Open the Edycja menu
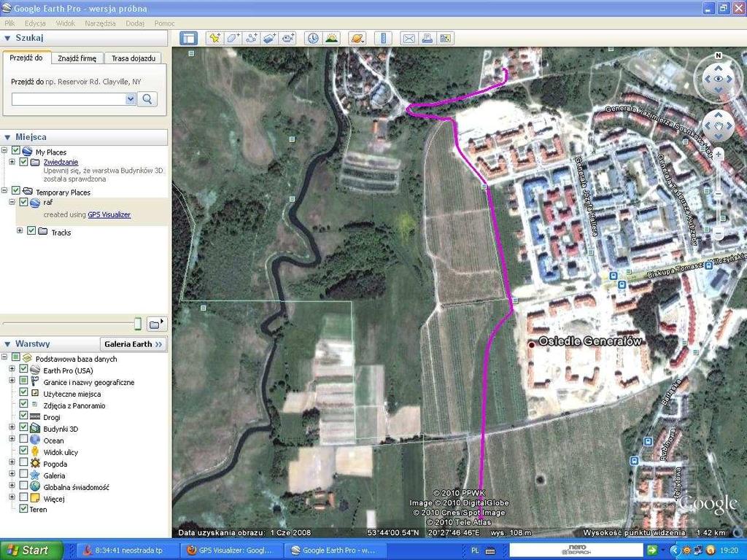This screenshot has width=747, height=560. [x=35, y=23]
